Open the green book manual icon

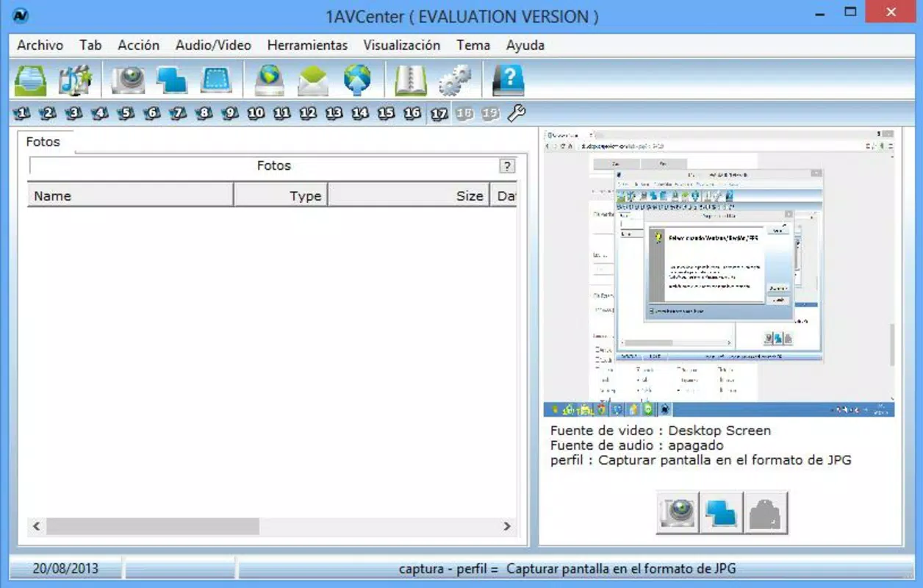pos(410,80)
